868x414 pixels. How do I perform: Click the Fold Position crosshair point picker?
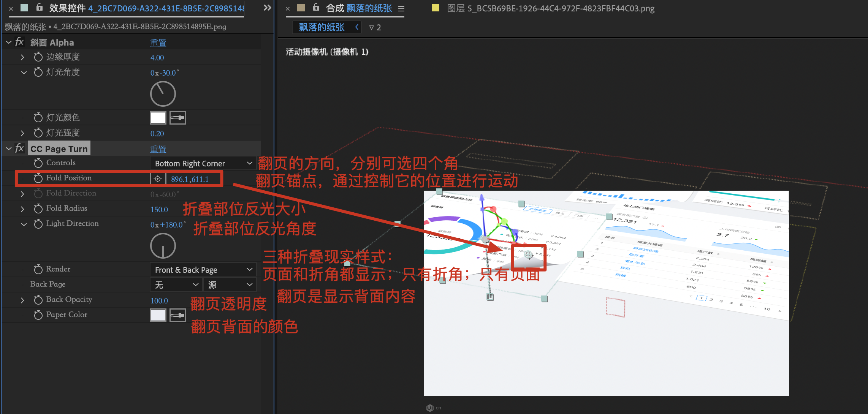pyautogui.click(x=158, y=179)
